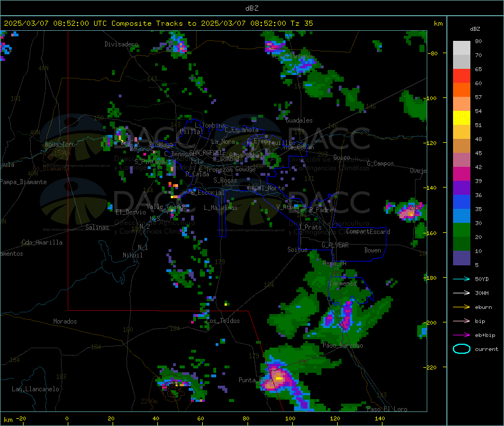Screen dimensions: 504x426
Task: Click the 0 km x-axis tick label
Action: click(x=67, y=418)
